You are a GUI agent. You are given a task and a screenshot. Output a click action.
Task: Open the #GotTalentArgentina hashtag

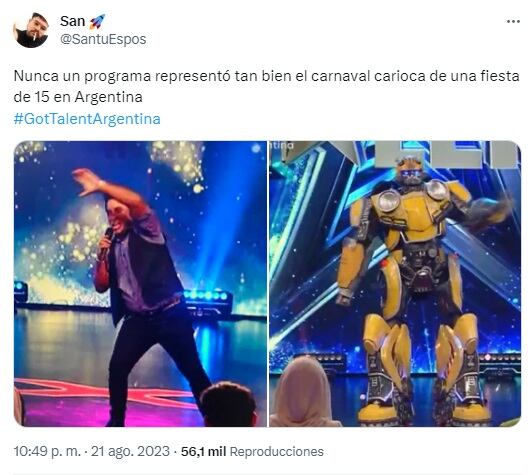tap(87, 119)
